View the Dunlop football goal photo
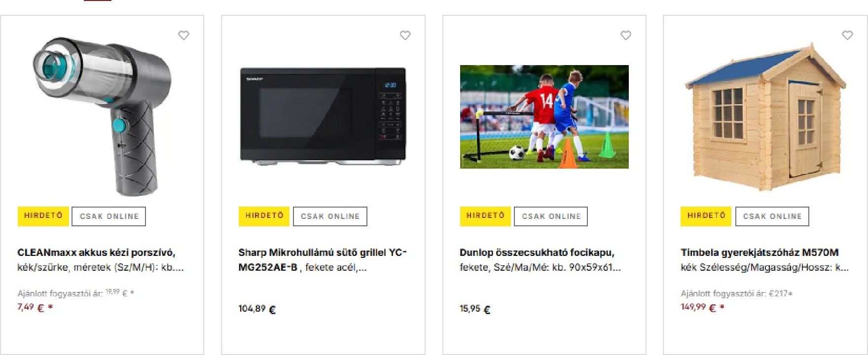This screenshot has height=355, width=868. [x=544, y=117]
